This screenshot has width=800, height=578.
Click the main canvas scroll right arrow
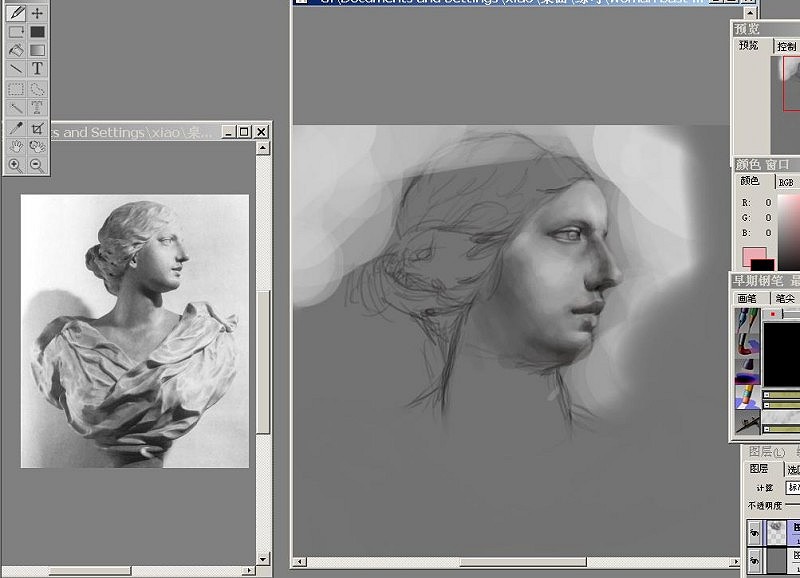[735, 562]
